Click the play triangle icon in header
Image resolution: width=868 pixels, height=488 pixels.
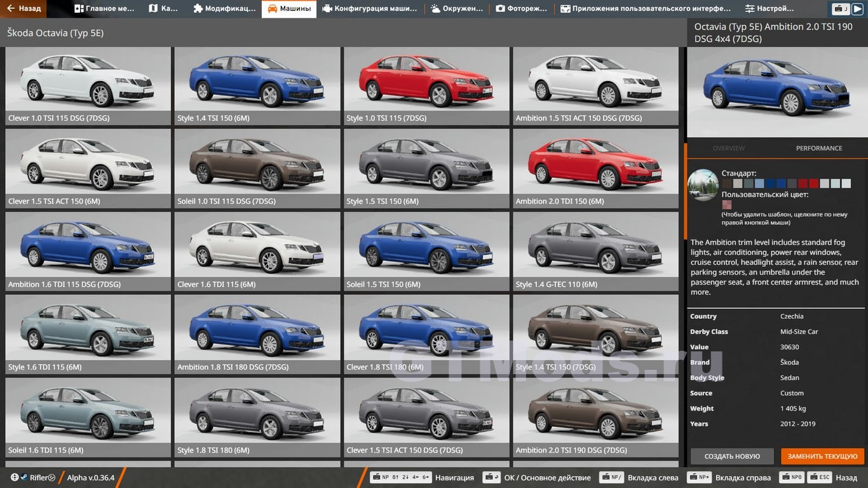pos(857,9)
